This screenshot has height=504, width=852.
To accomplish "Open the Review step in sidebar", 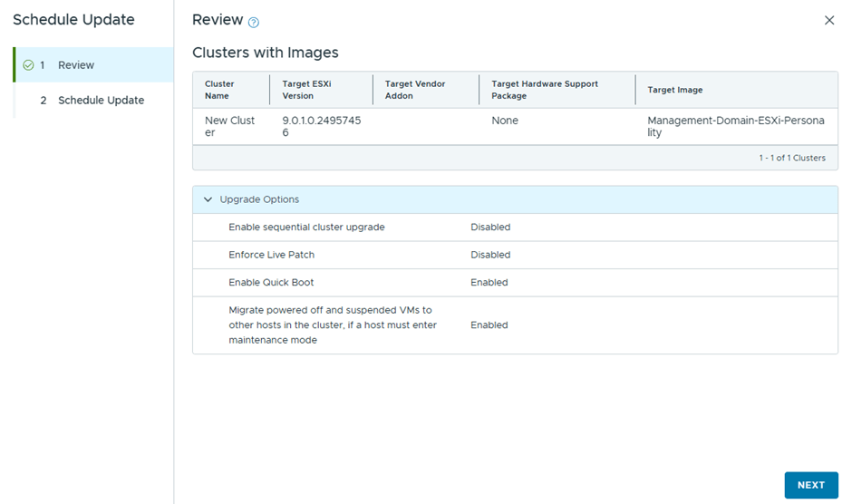I will point(76,65).
